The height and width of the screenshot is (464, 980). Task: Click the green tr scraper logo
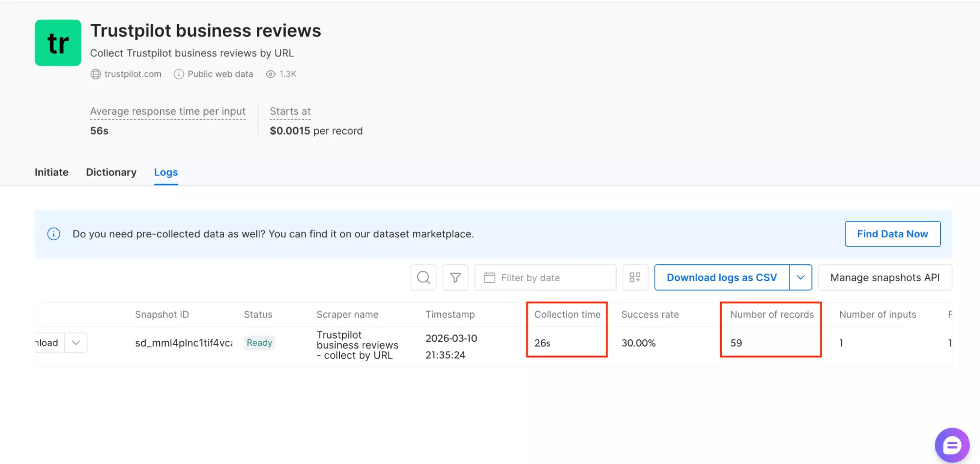(x=58, y=43)
